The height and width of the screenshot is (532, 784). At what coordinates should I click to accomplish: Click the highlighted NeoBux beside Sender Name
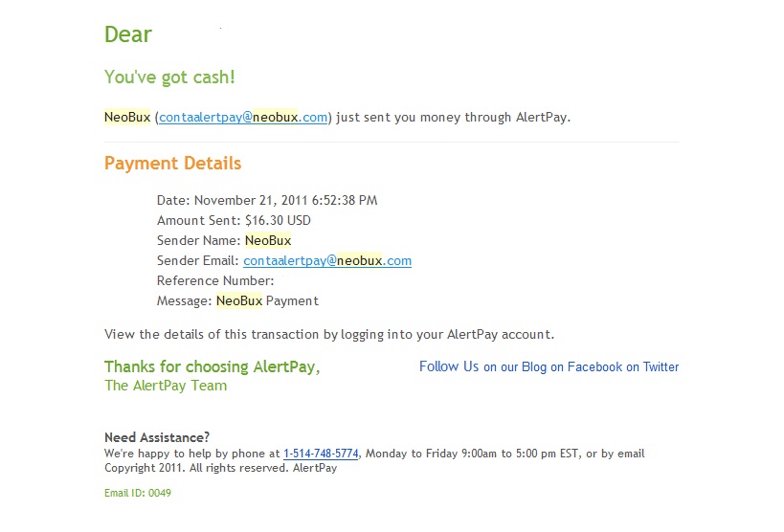(x=268, y=240)
